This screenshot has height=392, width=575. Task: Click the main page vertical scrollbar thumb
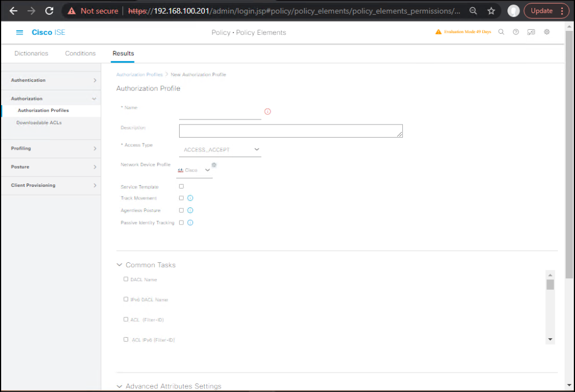[569, 155]
